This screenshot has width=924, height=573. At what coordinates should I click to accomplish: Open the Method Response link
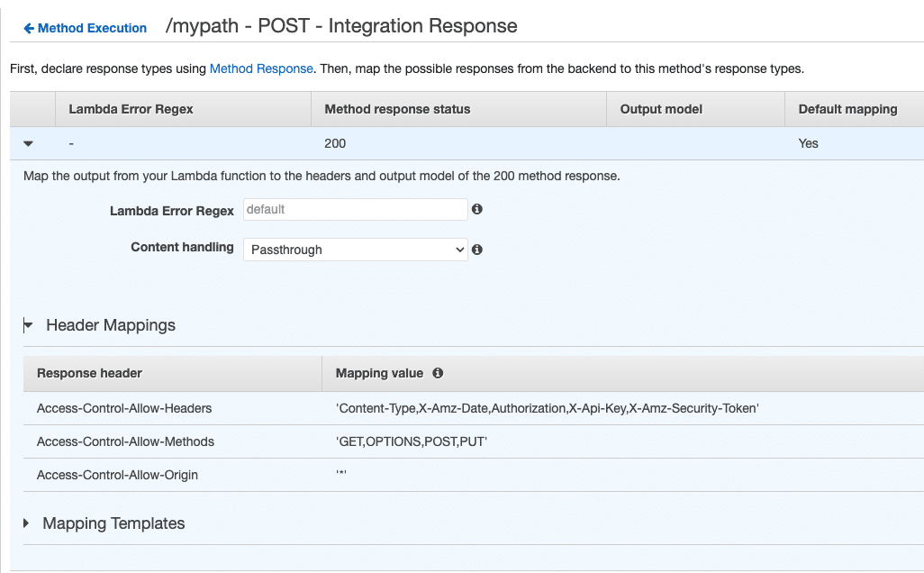[261, 68]
